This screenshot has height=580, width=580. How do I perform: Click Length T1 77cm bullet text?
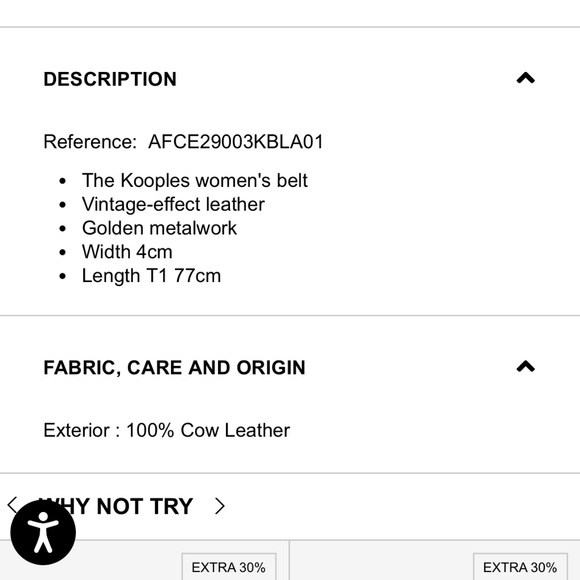tap(151, 276)
